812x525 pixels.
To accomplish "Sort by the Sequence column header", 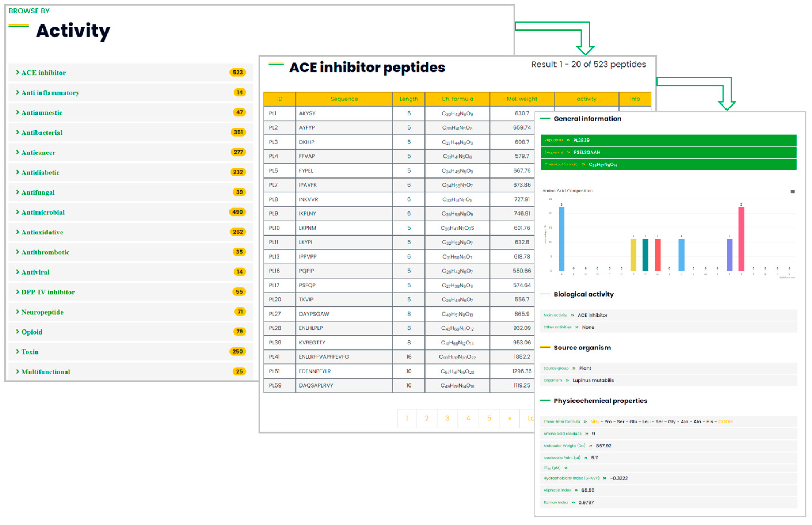I will pyautogui.click(x=344, y=99).
